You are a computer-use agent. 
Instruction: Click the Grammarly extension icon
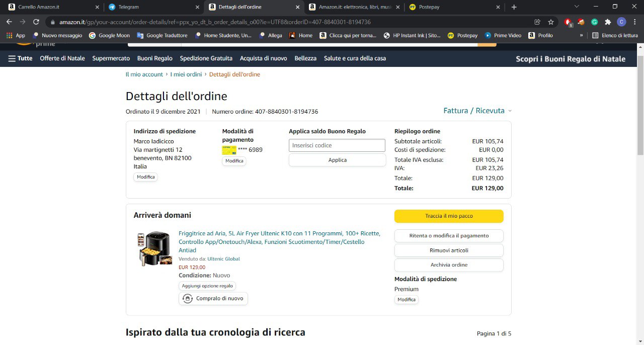tap(594, 22)
